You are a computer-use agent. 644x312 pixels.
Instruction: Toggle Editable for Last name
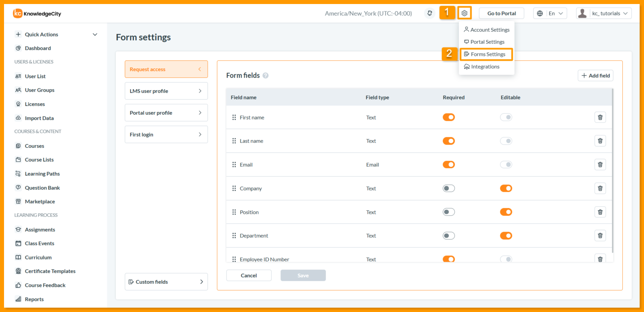506,141
